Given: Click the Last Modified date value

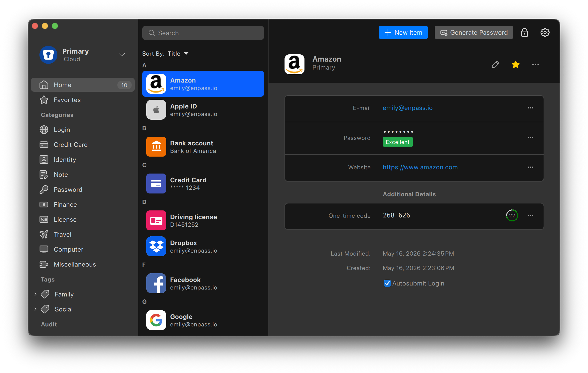Looking at the screenshot, I should click(x=418, y=254).
